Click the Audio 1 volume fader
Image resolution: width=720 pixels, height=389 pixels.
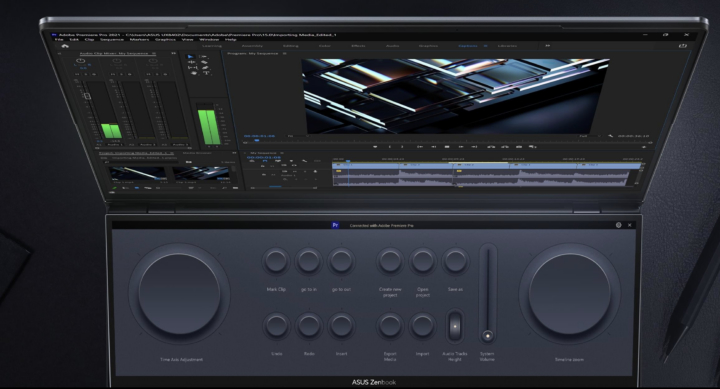(x=87, y=96)
